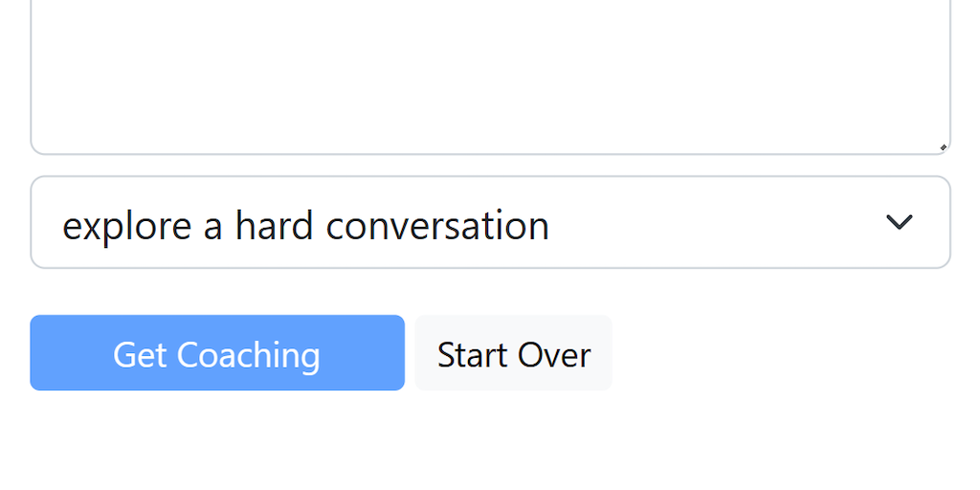The width and height of the screenshot is (980, 490).
Task: Click the bottom-right corner grip of textarea
Action: point(943,146)
